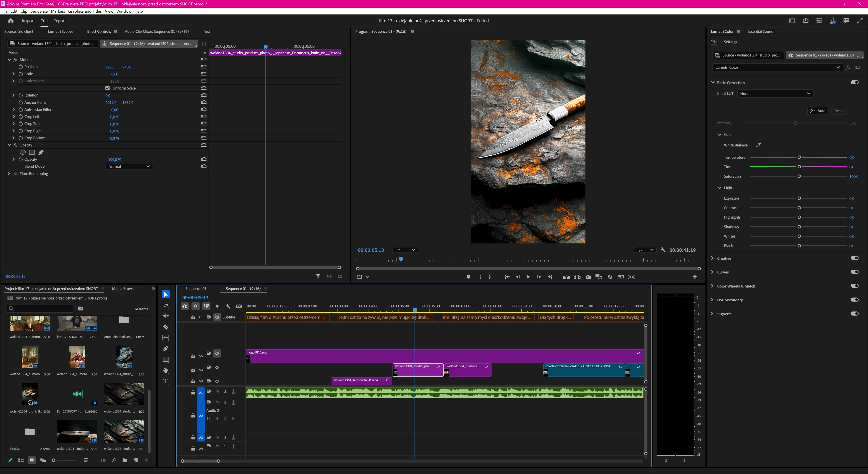Select the Ripple Edit tool
Viewport: 868px width, 474px height.
click(166, 316)
